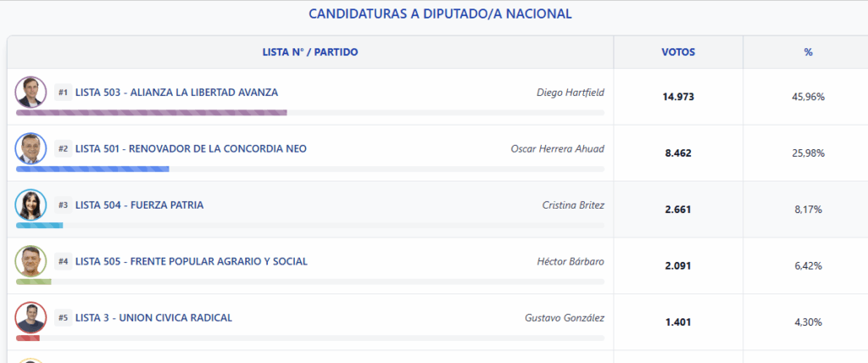Image resolution: width=868 pixels, height=363 pixels.
Task: Click the blue Renovador de la Concordia progress bar
Action: 93,169
